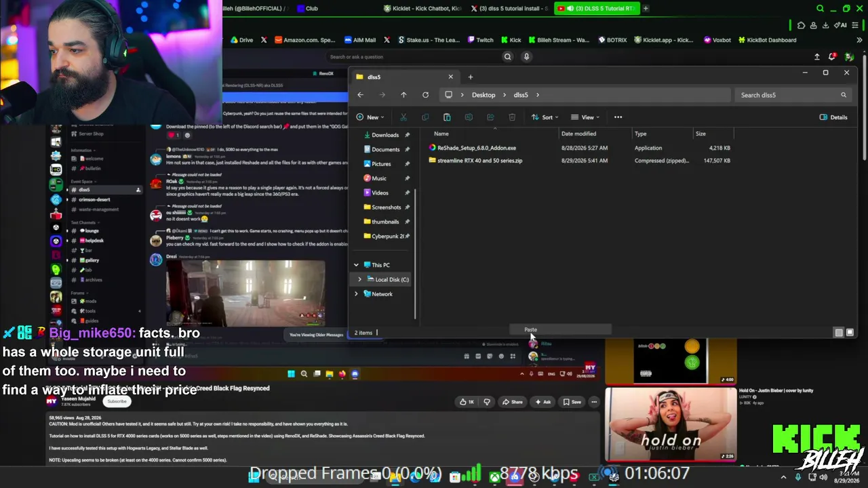
Task: Go up one folder level in Explorer
Action: tap(403, 95)
